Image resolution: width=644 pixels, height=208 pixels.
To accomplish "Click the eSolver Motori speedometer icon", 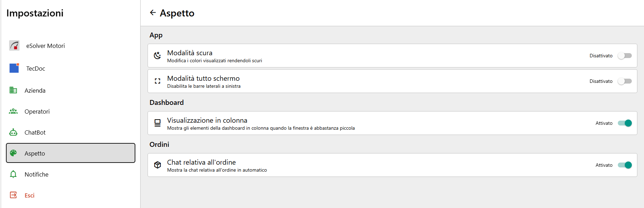I will coord(14,45).
